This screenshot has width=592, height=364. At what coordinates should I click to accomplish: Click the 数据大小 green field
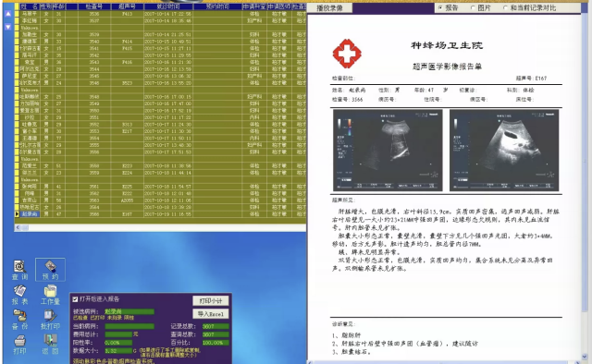point(118,351)
